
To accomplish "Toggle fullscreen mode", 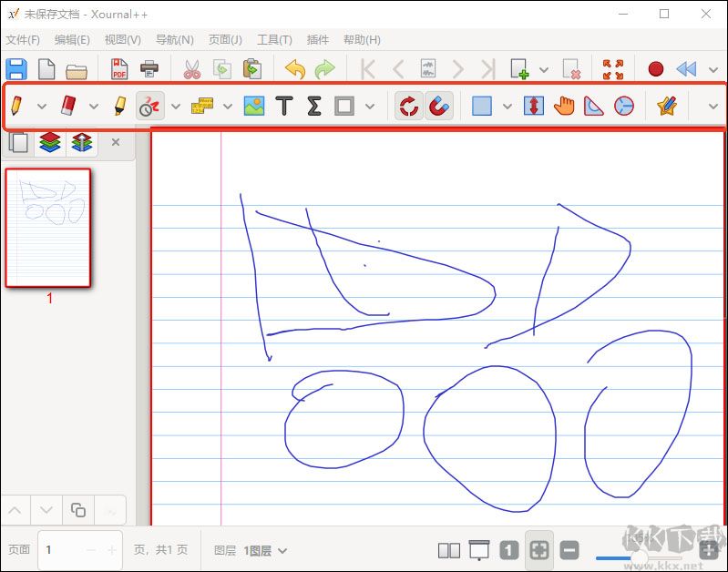I will tap(613, 69).
